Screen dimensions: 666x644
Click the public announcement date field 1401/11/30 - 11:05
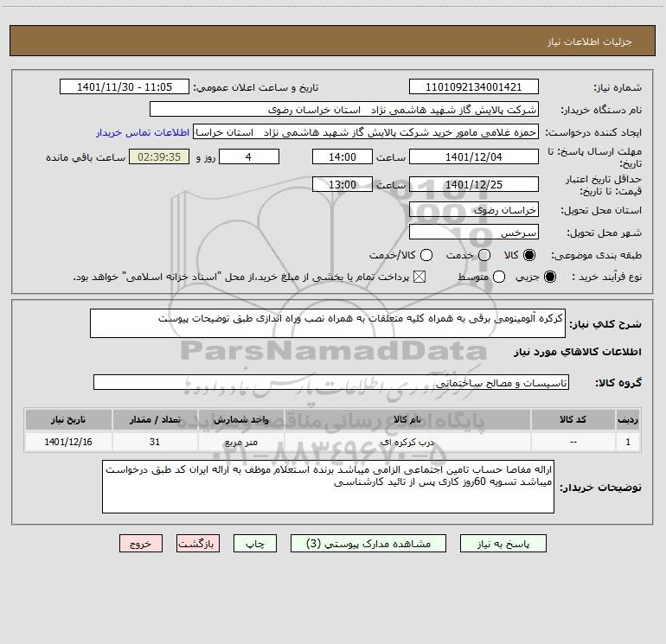(x=125, y=86)
